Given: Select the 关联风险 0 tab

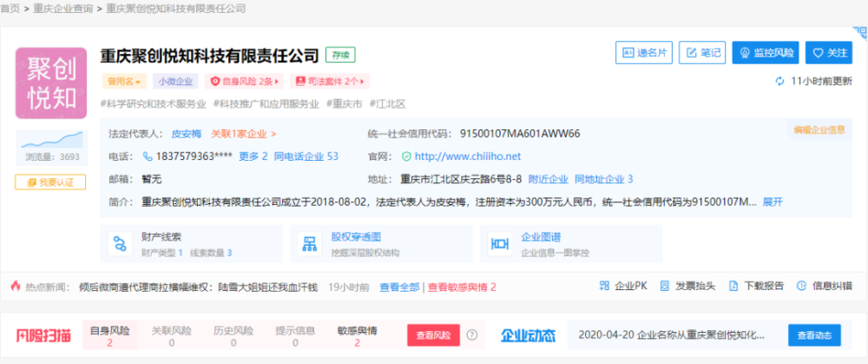Looking at the screenshot, I should click(172, 335).
